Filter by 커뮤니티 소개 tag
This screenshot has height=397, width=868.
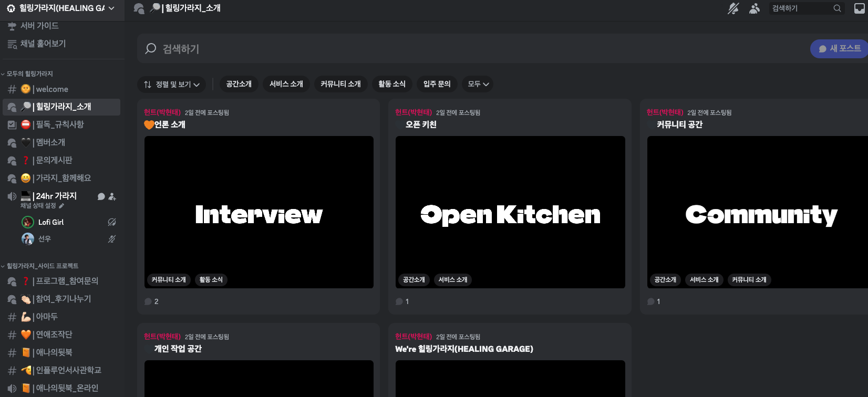point(341,85)
